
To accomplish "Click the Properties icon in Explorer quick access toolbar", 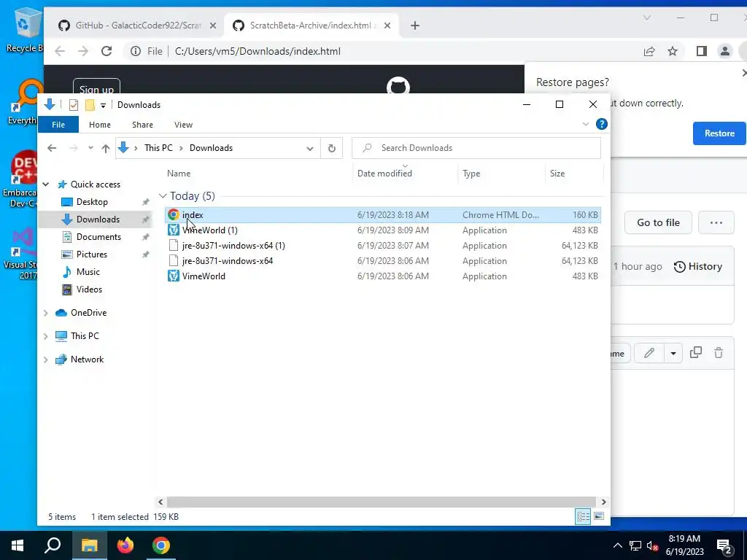I will (x=74, y=105).
